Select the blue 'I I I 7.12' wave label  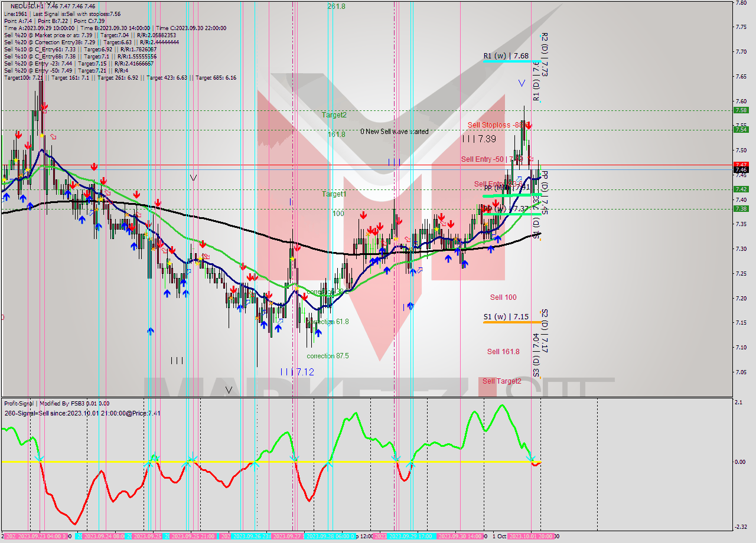click(x=297, y=372)
